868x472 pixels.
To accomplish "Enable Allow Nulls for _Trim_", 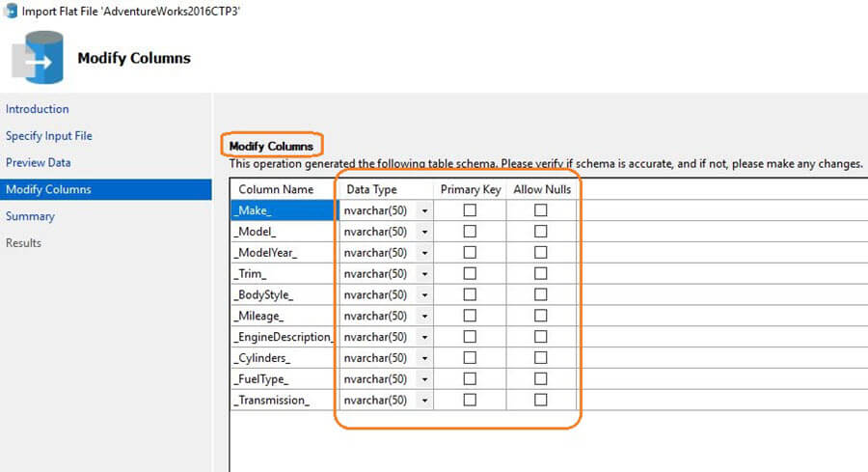I will pyautogui.click(x=541, y=274).
